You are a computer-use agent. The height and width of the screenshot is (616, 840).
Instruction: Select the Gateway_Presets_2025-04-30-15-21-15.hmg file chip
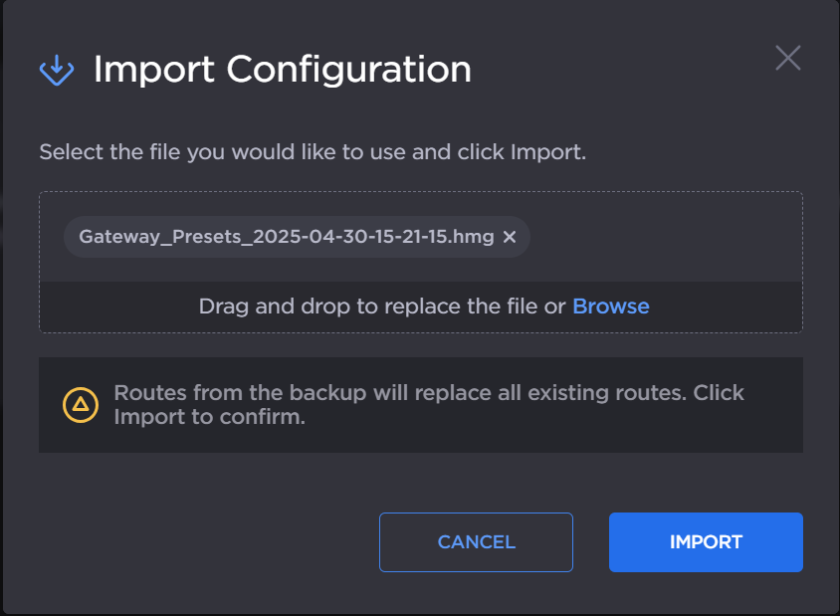[289, 237]
